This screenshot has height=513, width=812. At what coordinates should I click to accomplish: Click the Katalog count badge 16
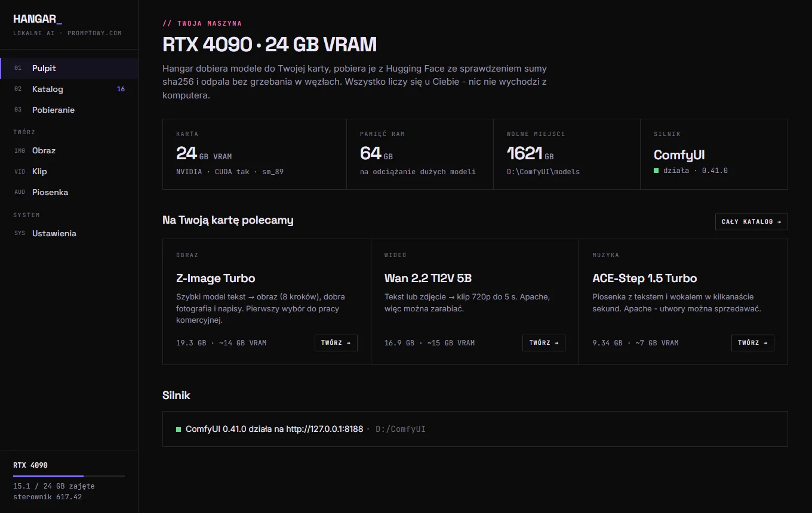(121, 89)
